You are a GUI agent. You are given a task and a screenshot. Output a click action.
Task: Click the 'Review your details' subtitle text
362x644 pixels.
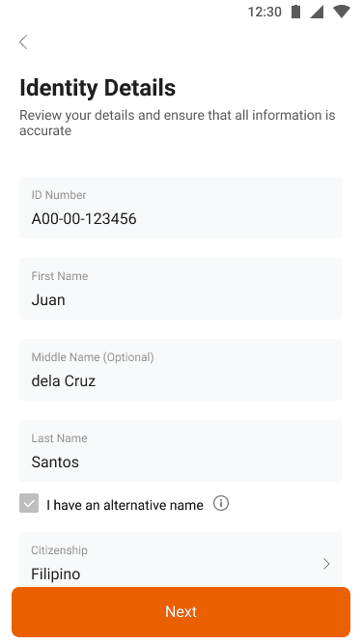pyautogui.click(x=178, y=123)
